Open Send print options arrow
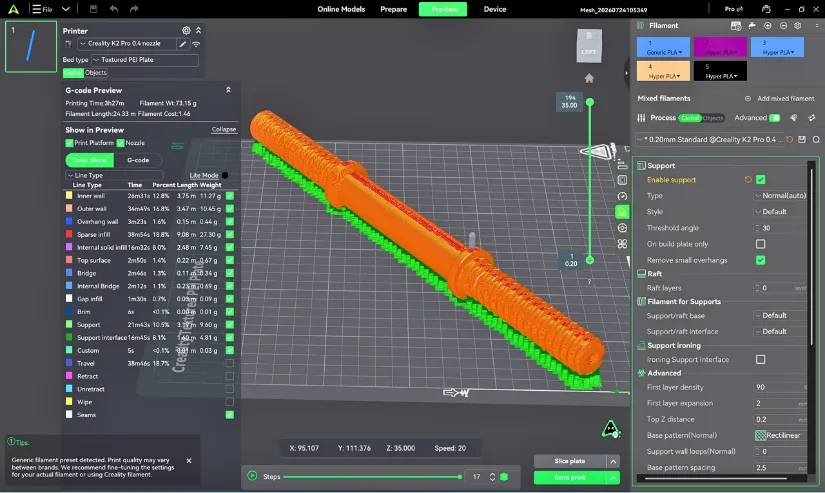 613,478
